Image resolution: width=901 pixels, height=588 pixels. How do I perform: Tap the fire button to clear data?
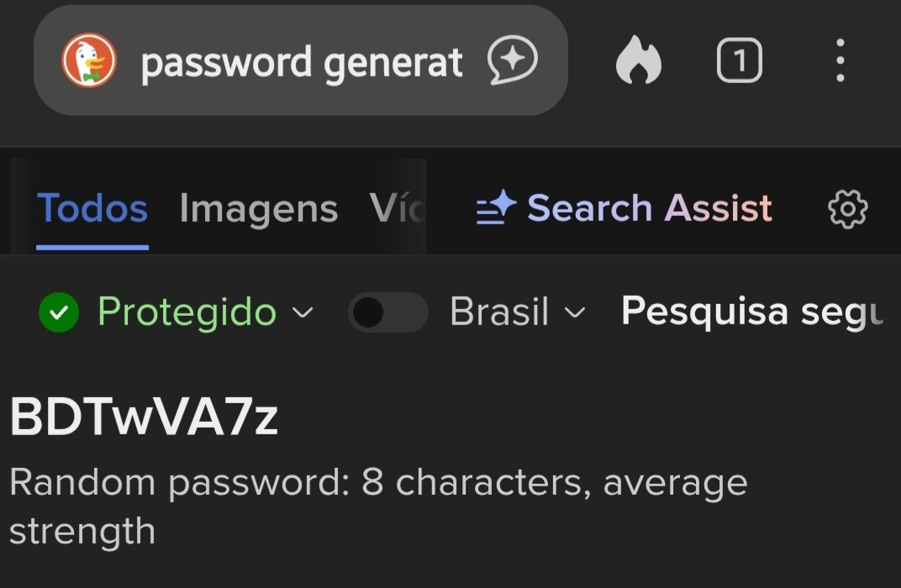pos(639,62)
